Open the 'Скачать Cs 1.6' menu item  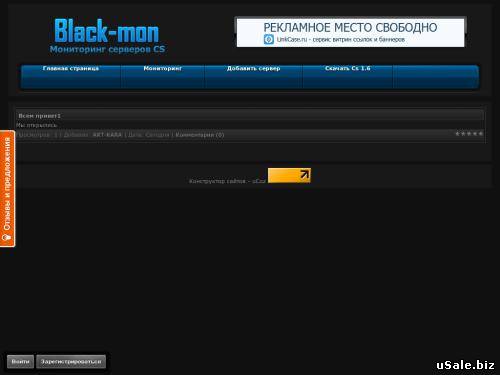[348, 68]
